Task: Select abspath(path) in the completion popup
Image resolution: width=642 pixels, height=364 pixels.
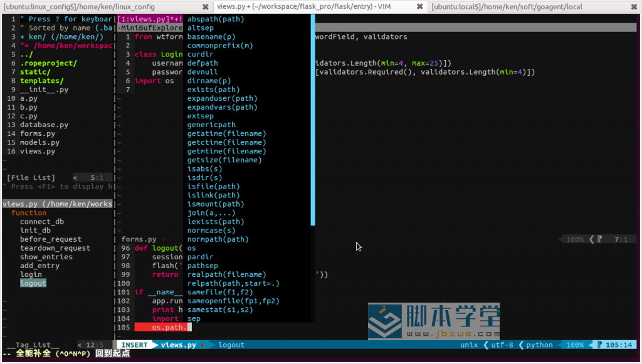Action: [216, 19]
